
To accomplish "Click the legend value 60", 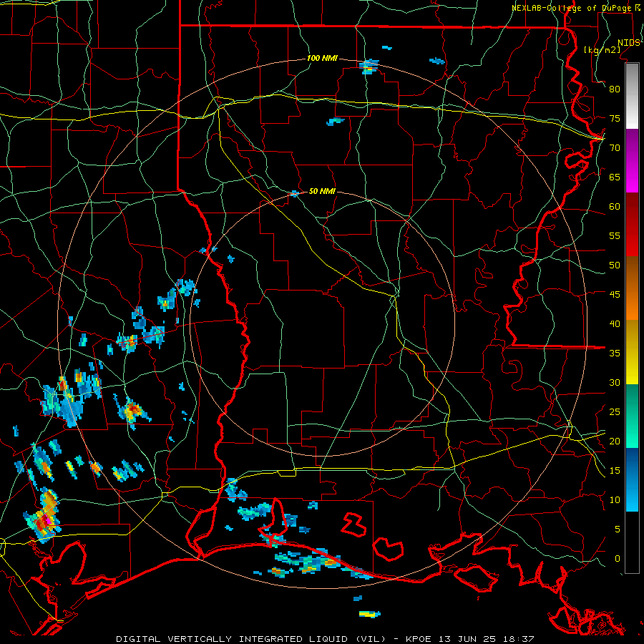I will pyautogui.click(x=615, y=207).
